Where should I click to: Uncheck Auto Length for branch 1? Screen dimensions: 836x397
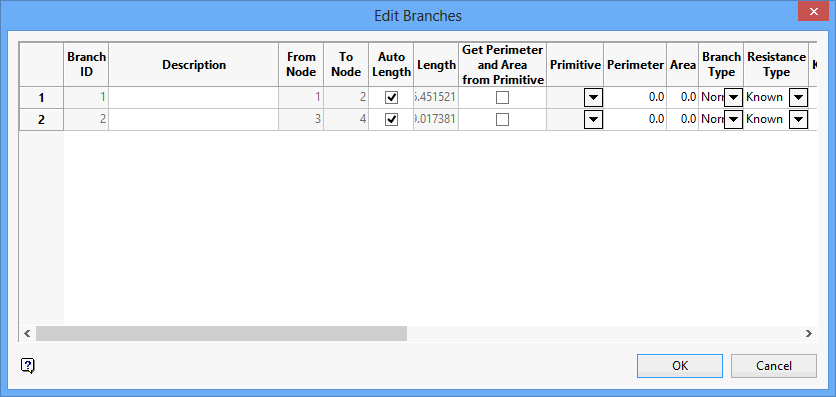(x=391, y=98)
